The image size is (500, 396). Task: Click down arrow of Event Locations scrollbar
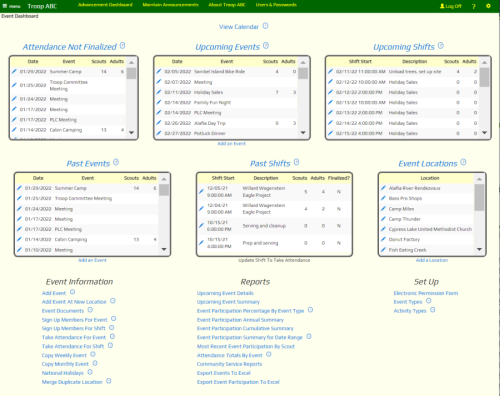(x=479, y=249)
